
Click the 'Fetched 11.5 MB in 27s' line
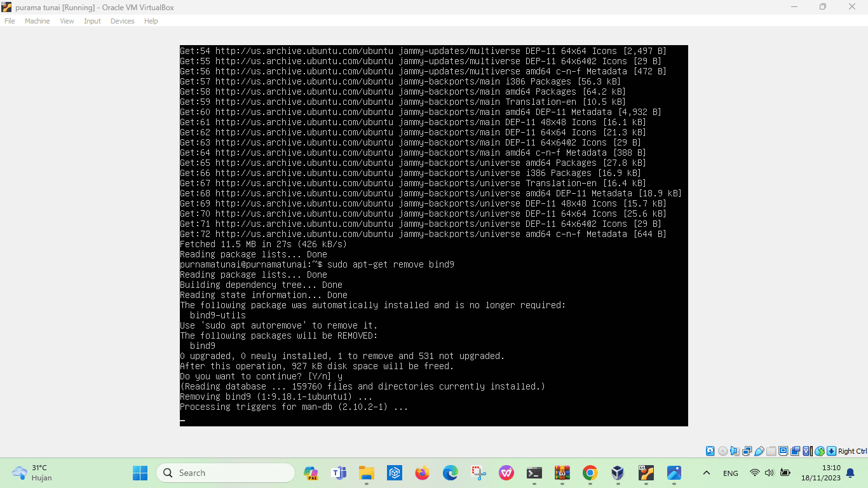coord(264,244)
